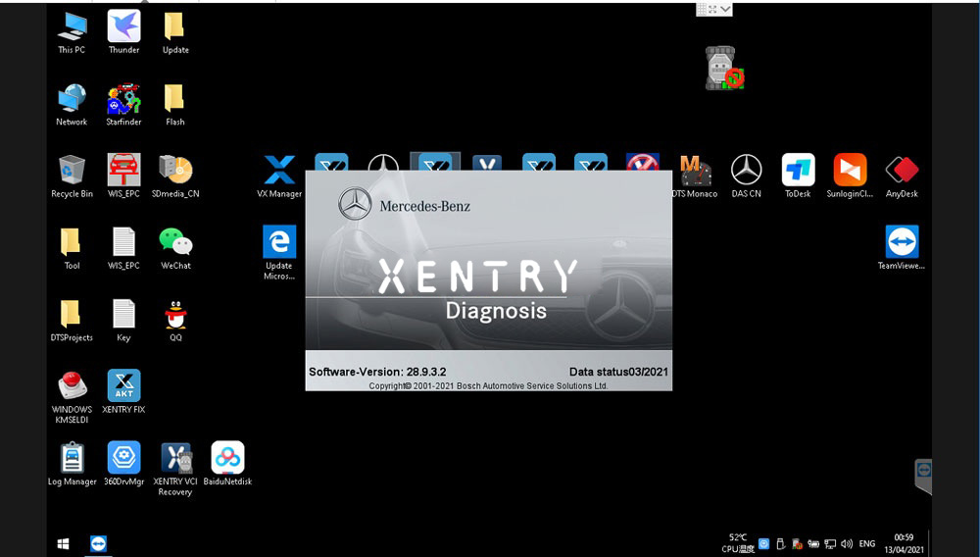This screenshot has height=557, width=980.
Task: Launch BaiduNetdisk cloud app
Action: click(227, 464)
